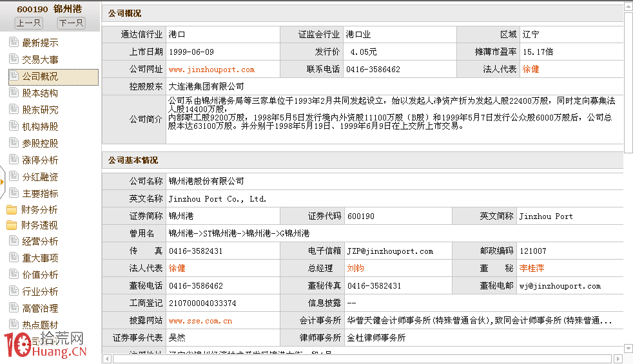
Task: Show the 机构持股 page
Action: [40, 127]
